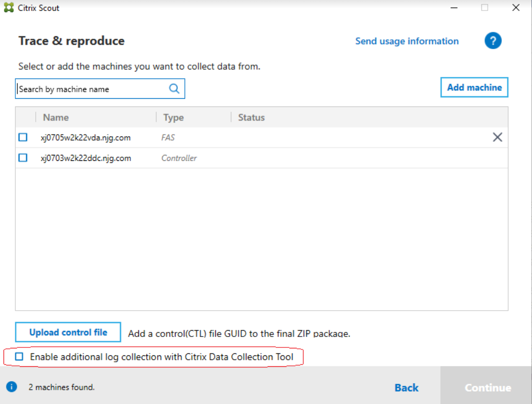The height and width of the screenshot is (404, 532).
Task: Enable additional log collection with Citrix Data Collection Tool
Action: tap(19, 356)
